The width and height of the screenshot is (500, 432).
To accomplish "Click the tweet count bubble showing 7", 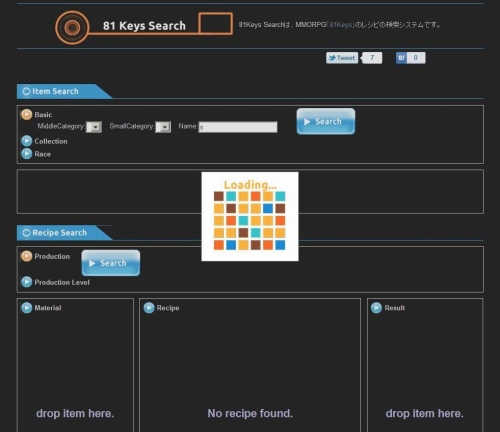I will [372, 58].
